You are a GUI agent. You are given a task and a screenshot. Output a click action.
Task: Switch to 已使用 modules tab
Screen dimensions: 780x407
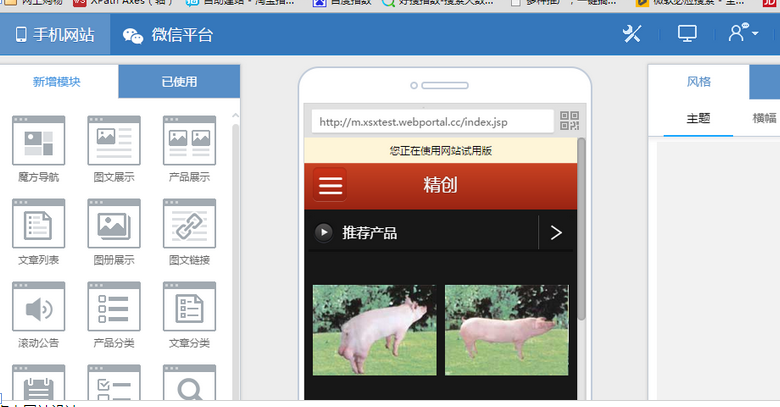pyautogui.click(x=179, y=82)
